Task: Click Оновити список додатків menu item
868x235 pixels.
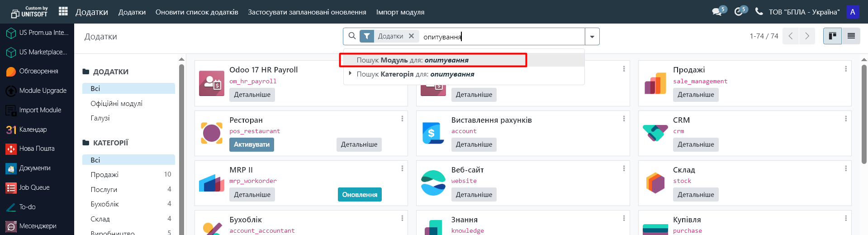Action: (197, 12)
